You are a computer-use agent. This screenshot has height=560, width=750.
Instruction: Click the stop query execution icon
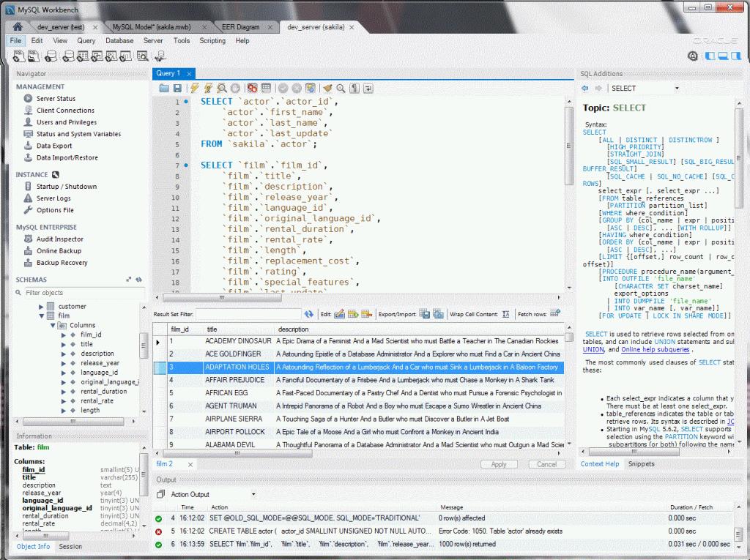(x=235, y=88)
